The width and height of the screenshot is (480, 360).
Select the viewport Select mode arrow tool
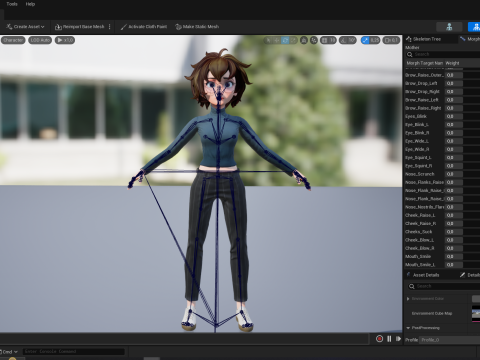pyautogui.click(x=268, y=40)
